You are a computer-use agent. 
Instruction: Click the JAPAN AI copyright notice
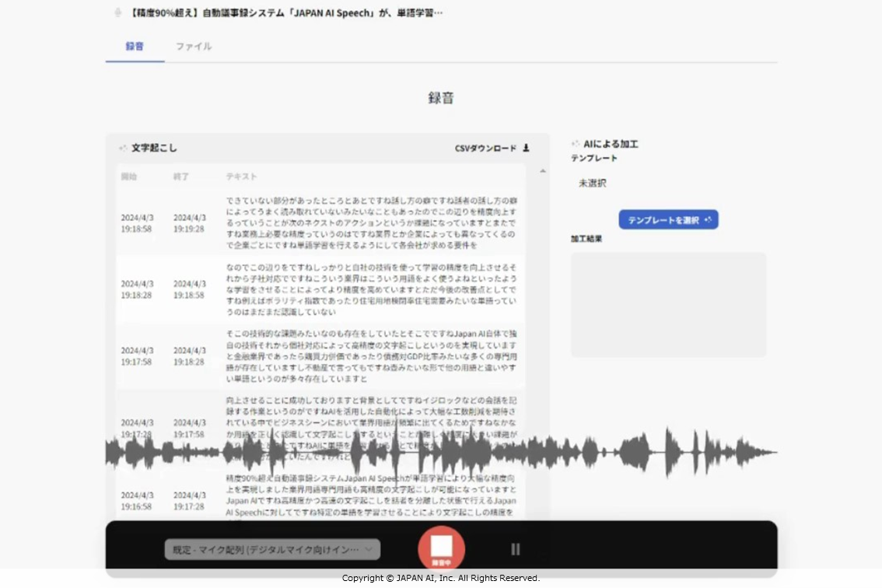coord(441,578)
